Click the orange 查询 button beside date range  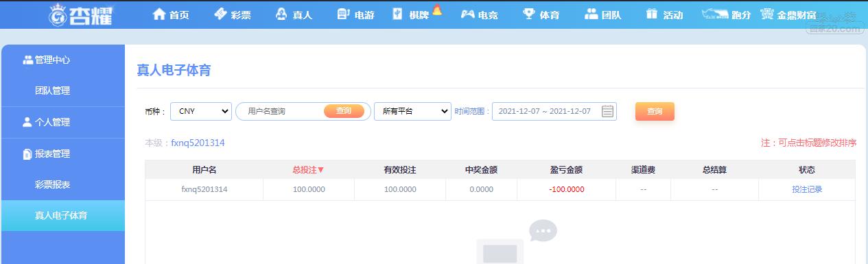pyautogui.click(x=655, y=111)
